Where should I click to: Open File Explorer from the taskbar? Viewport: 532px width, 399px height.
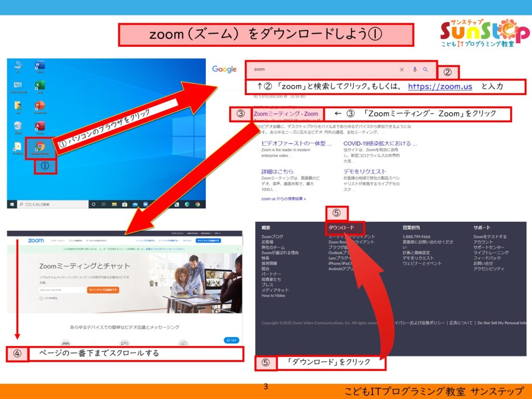pos(114,204)
